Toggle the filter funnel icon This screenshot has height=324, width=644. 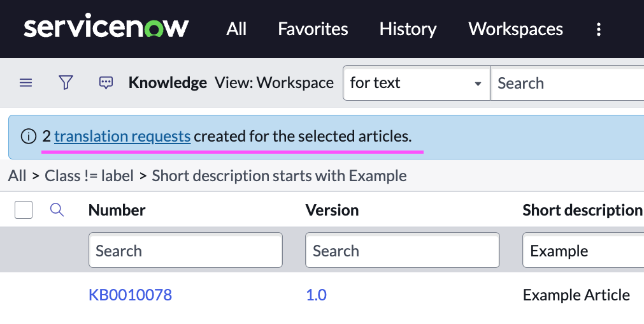coord(66,82)
